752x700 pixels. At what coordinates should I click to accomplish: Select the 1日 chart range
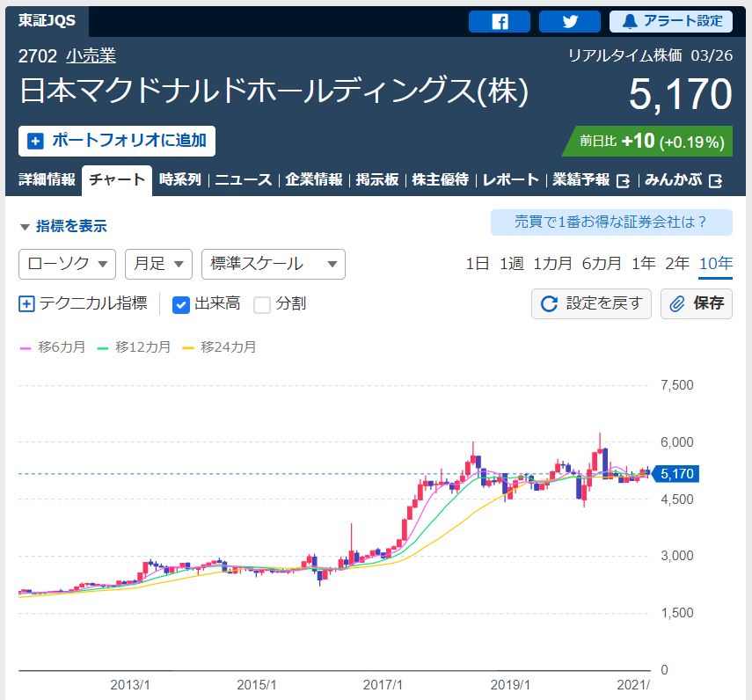478,263
